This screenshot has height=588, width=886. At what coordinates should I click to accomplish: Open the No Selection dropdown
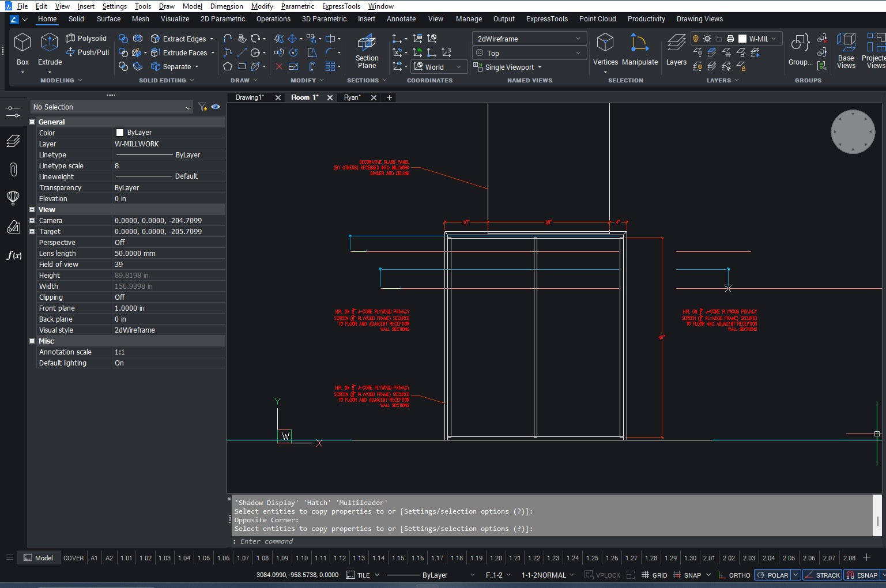pyautogui.click(x=111, y=107)
